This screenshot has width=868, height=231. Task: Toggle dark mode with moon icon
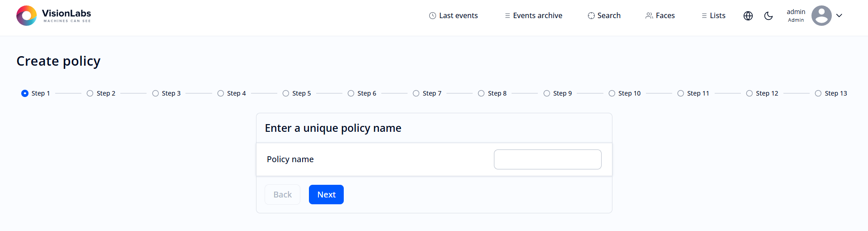point(768,16)
